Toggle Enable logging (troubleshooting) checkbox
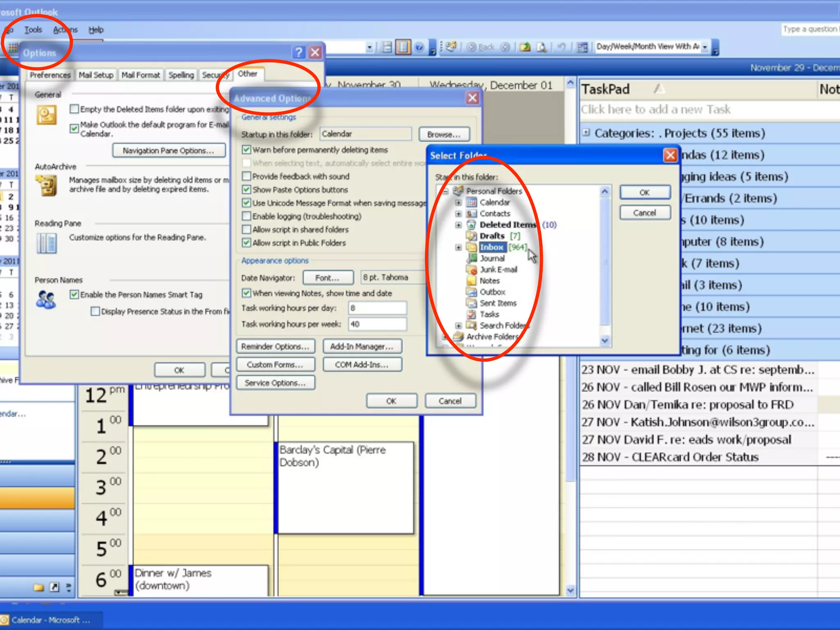This screenshot has height=630, width=840. 247,216
